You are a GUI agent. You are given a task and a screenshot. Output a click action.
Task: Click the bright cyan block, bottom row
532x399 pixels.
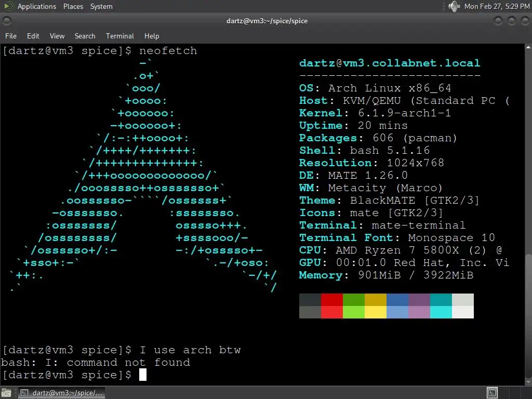pyautogui.click(x=441, y=312)
